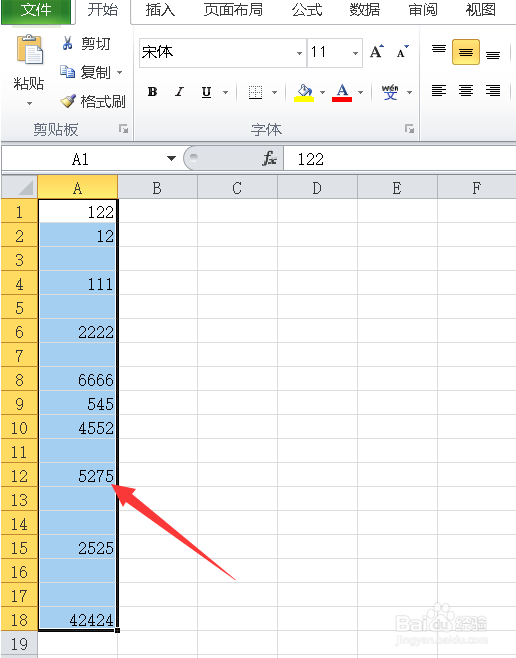Open the fill color dropdown arrow
The image size is (516, 658).
[x=323, y=92]
